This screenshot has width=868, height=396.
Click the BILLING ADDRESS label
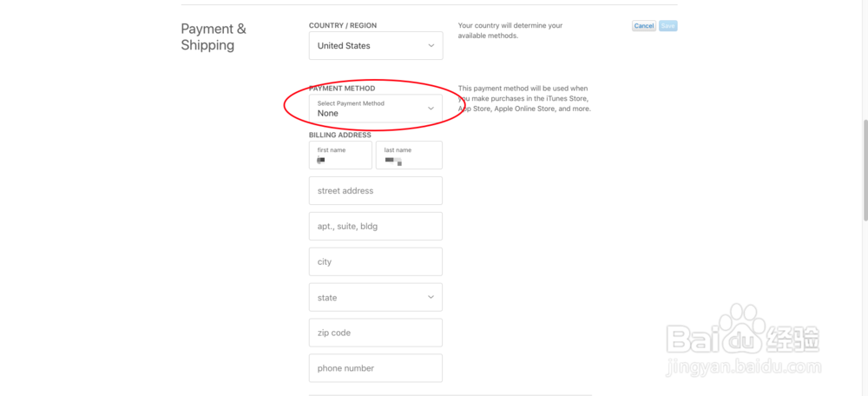[x=340, y=135]
